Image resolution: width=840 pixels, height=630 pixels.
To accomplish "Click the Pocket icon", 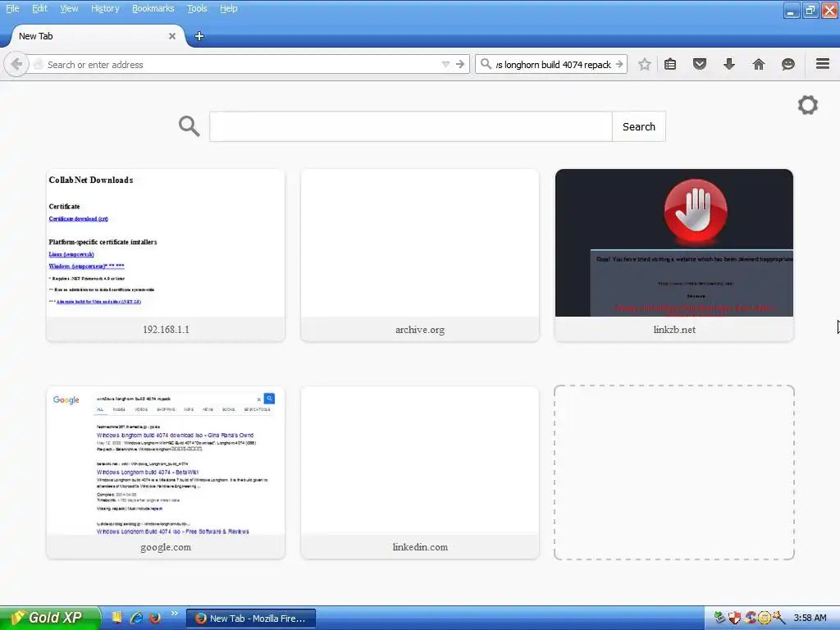I will tap(700, 64).
